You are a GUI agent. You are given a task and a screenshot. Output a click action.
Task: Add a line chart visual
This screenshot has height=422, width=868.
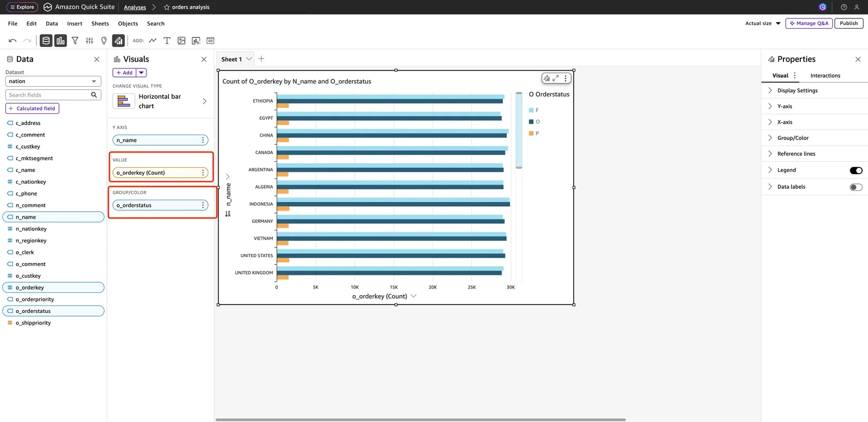(152, 41)
